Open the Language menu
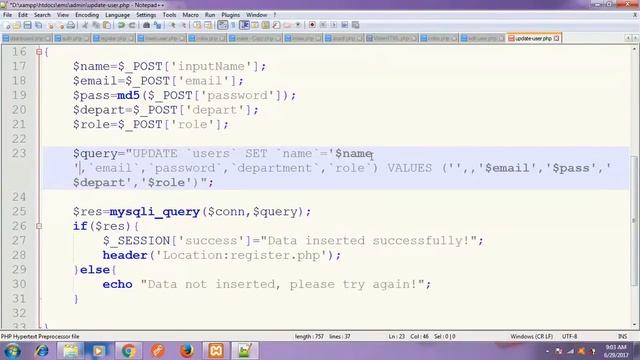This screenshot has height=360, width=640. coord(117,15)
